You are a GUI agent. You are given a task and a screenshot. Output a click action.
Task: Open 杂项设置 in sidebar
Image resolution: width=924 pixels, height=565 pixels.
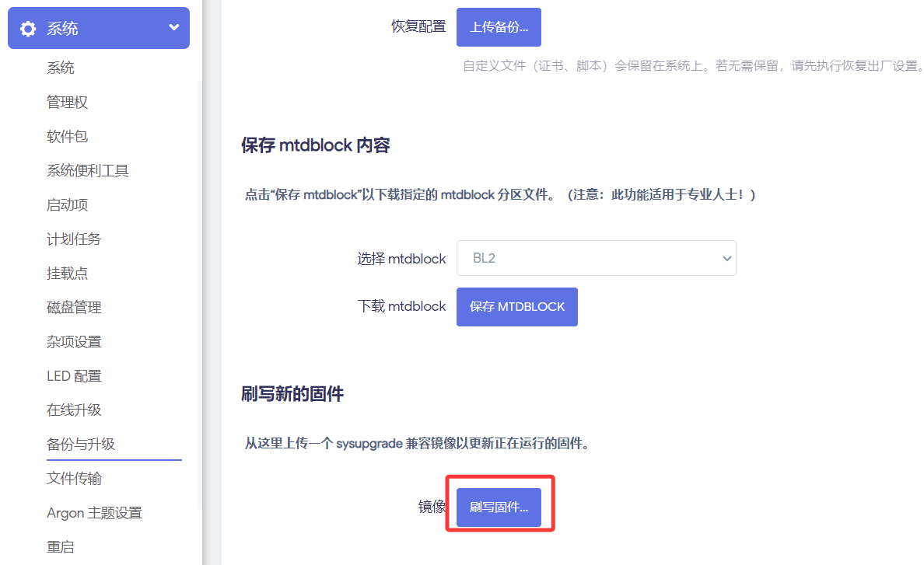(74, 342)
